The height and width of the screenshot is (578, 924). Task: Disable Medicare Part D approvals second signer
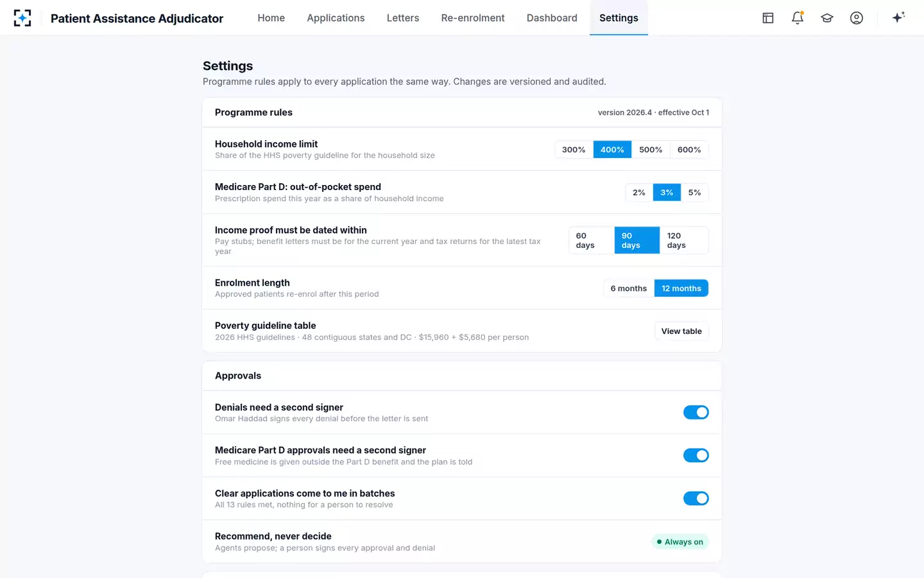pyautogui.click(x=696, y=455)
